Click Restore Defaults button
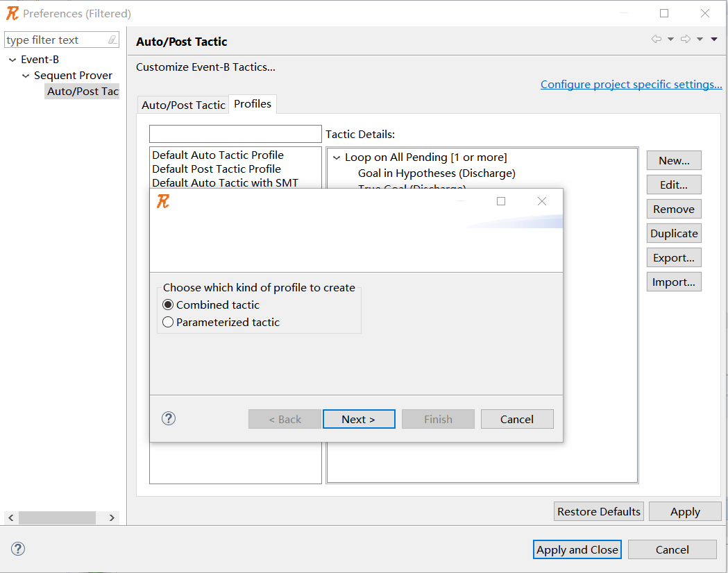Screen dimensions: 728x573 coord(599,511)
